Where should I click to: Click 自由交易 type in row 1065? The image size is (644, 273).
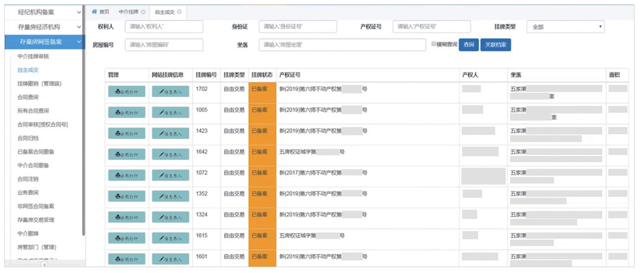click(234, 110)
